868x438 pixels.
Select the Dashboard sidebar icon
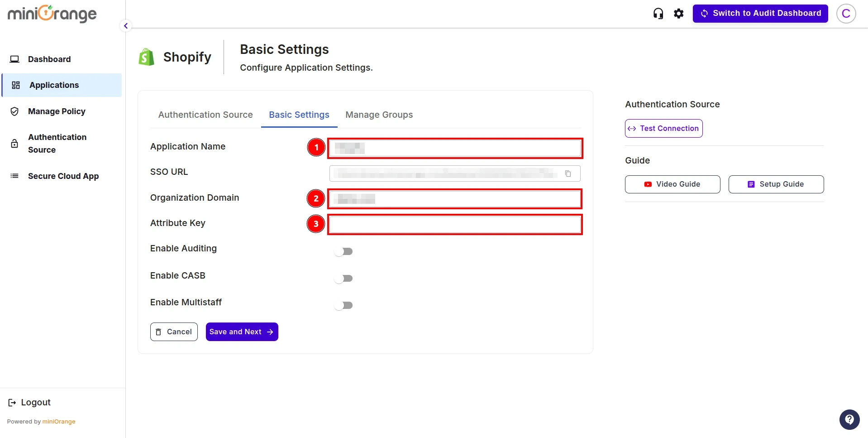point(15,59)
